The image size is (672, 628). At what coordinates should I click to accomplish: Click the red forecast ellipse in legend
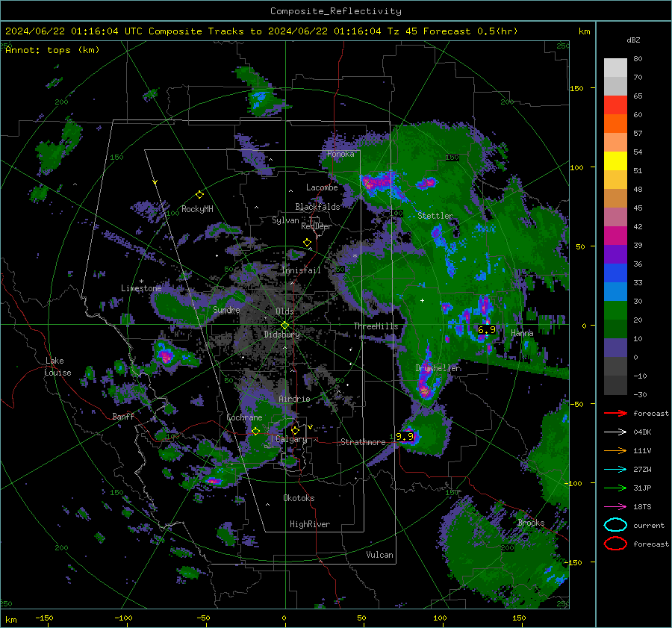(615, 544)
